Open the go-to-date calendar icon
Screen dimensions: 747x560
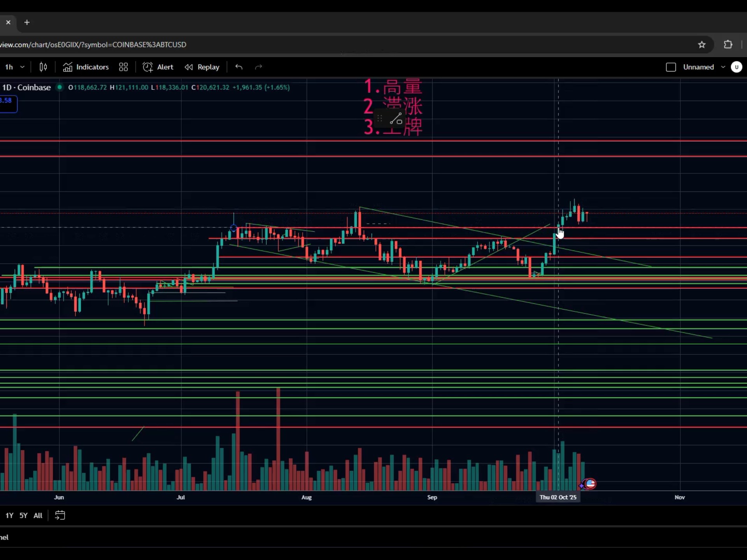[60, 515]
